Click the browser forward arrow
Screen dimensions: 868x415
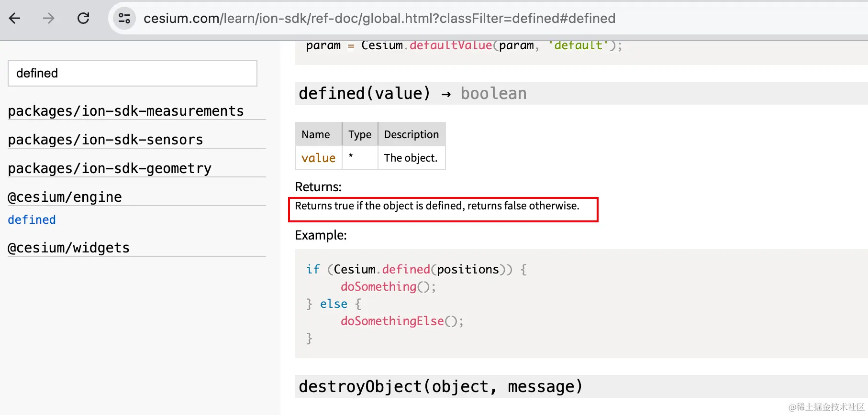[x=48, y=18]
